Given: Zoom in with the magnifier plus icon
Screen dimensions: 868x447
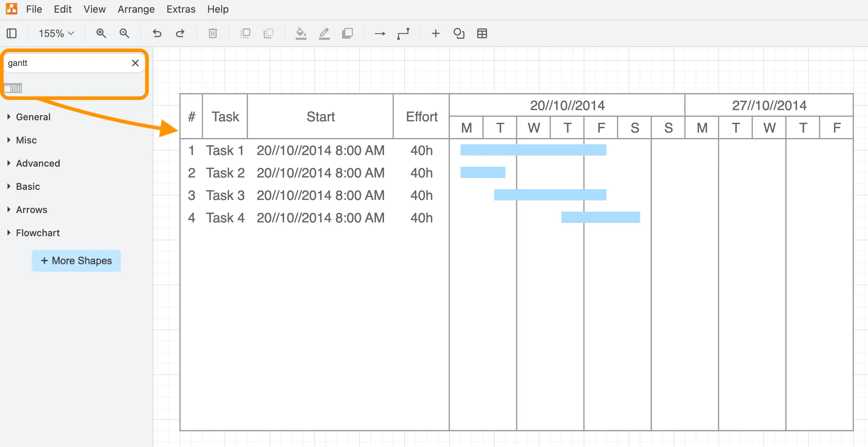Looking at the screenshot, I should click(x=102, y=33).
